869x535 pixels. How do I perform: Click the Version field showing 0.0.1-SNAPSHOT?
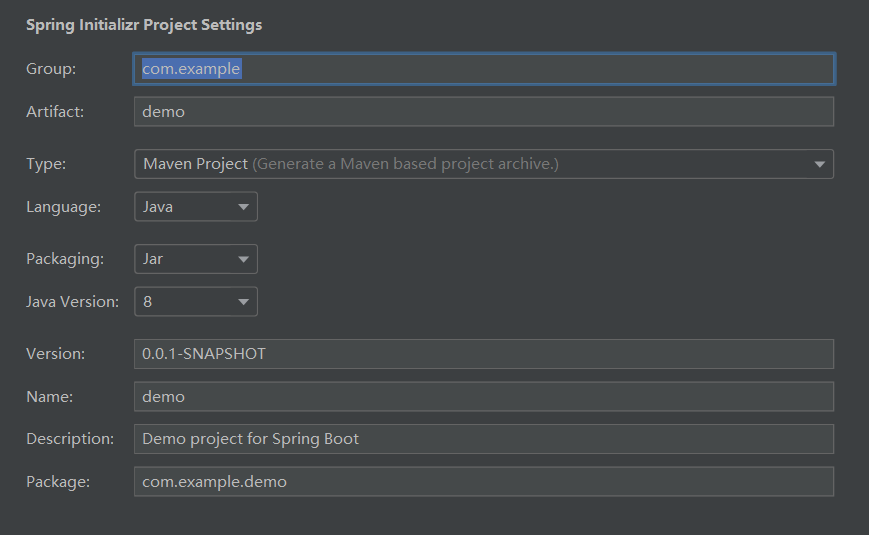click(483, 354)
